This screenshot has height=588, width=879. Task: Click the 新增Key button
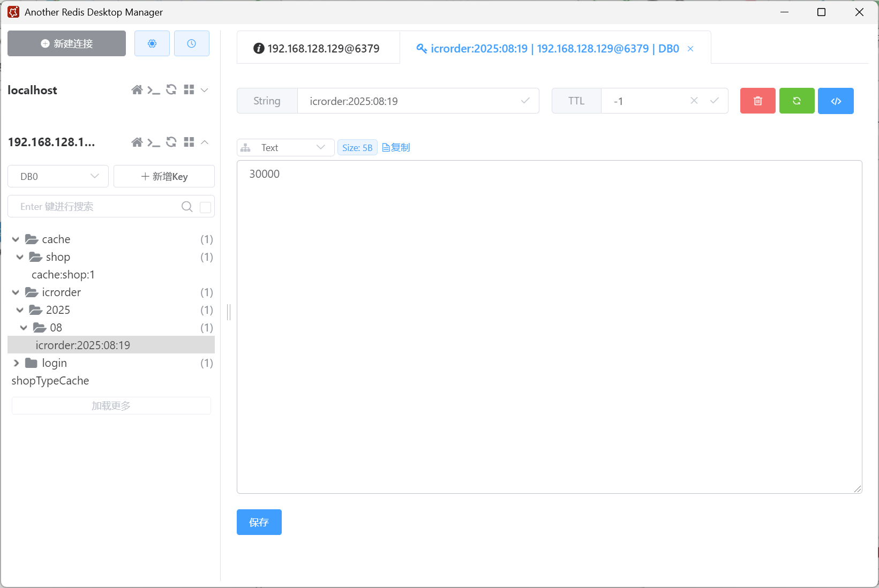[x=164, y=177]
